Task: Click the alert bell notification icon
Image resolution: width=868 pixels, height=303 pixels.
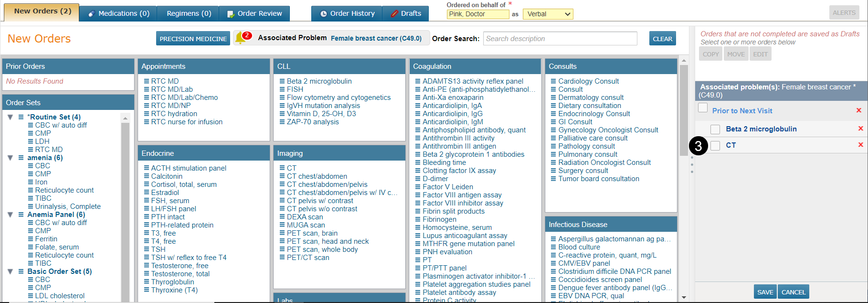Action: [241, 38]
